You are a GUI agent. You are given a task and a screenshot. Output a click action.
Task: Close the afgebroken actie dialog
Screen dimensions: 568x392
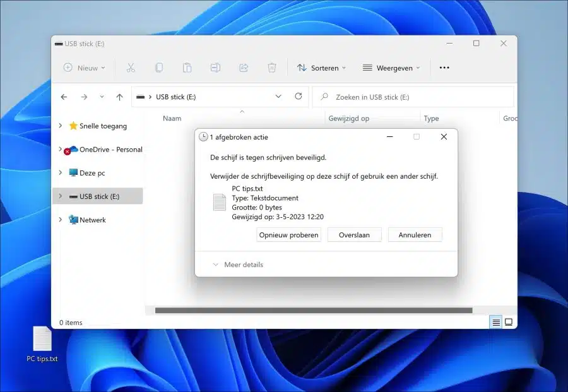coord(444,137)
